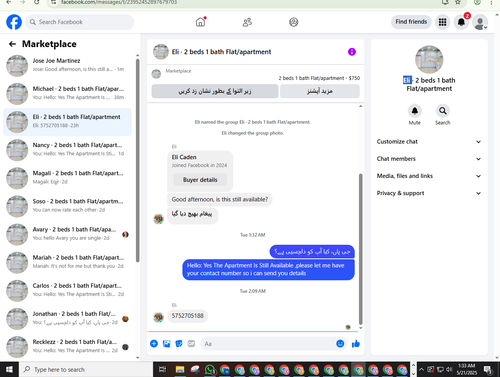Show hidden system tray icons

(x=421, y=369)
